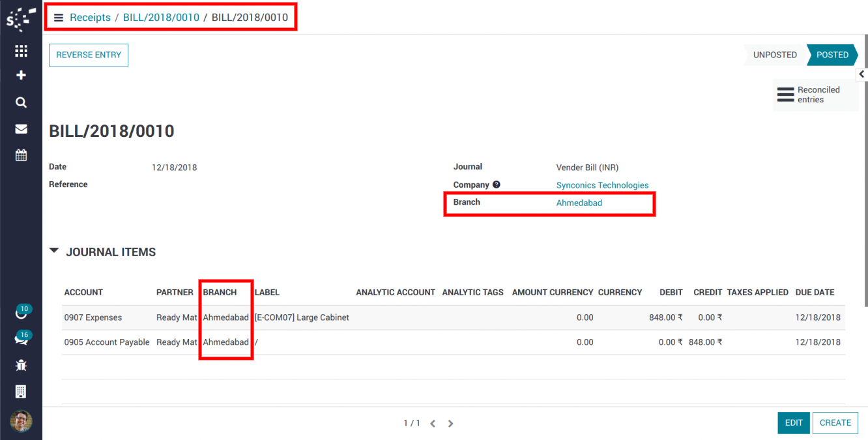Open the Synconics Technologies company link
Image resolution: width=868 pixels, height=440 pixels.
(602, 185)
